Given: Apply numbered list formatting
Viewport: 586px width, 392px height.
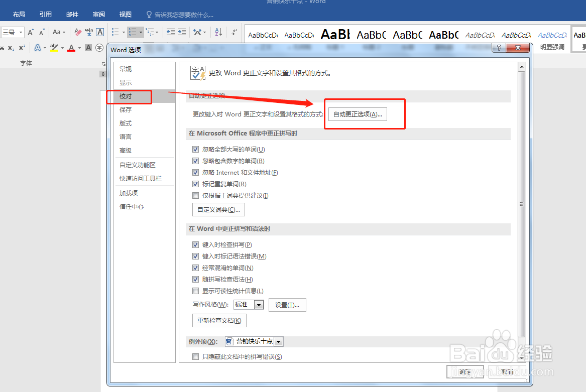Looking at the screenshot, I should point(132,32).
